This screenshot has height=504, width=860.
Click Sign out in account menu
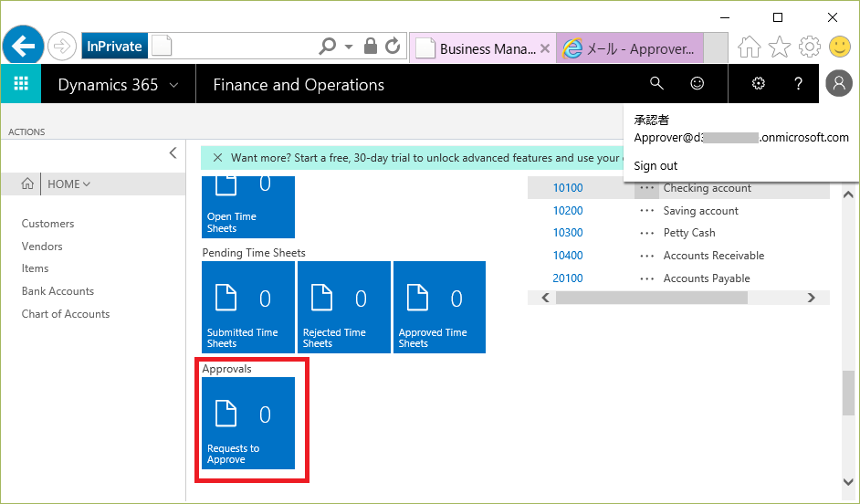pos(655,165)
